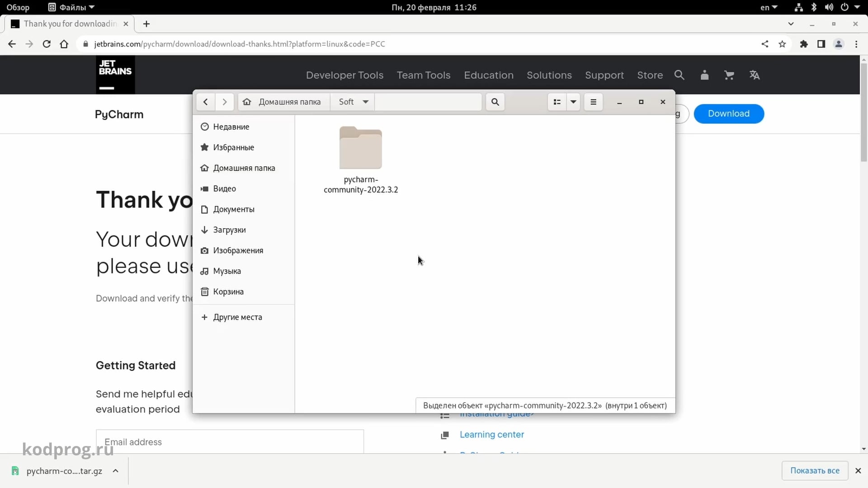Close the downloads bar
The height and width of the screenshot is (488, 868).
pos(858,471)
